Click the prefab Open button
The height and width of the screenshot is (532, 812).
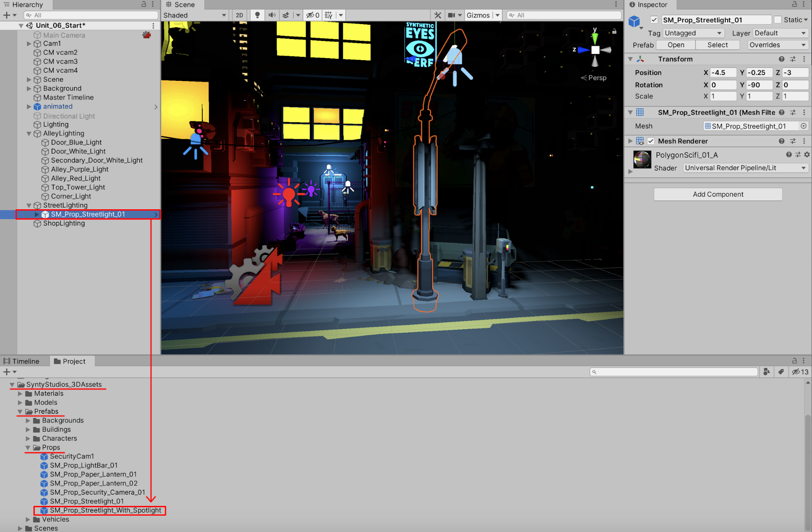point(676,45)
